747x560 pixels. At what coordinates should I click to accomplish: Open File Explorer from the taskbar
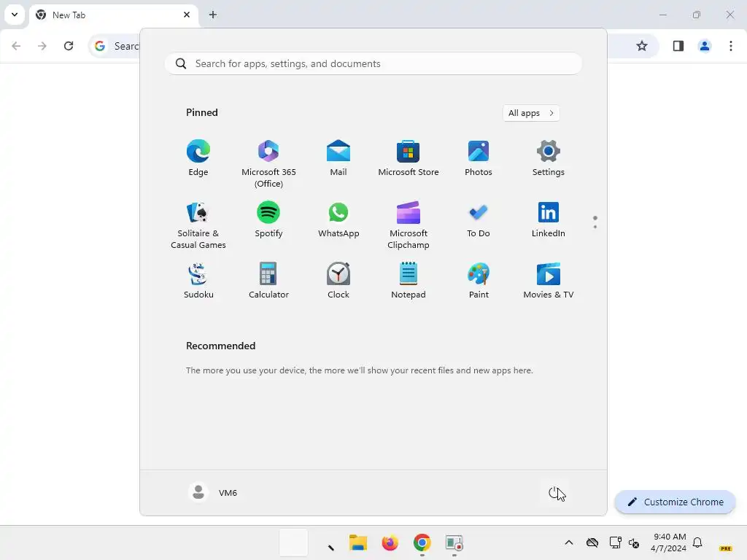[357, 542]
